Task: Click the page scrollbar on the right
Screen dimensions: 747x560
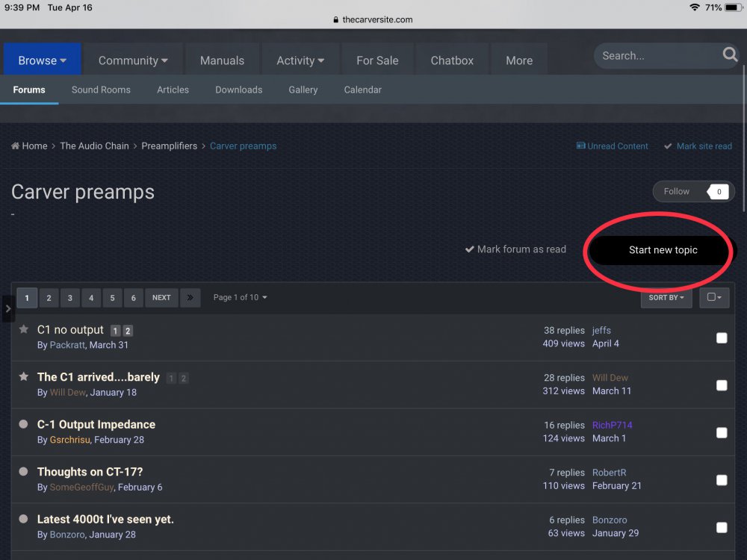Action: (x=744, y=138)
